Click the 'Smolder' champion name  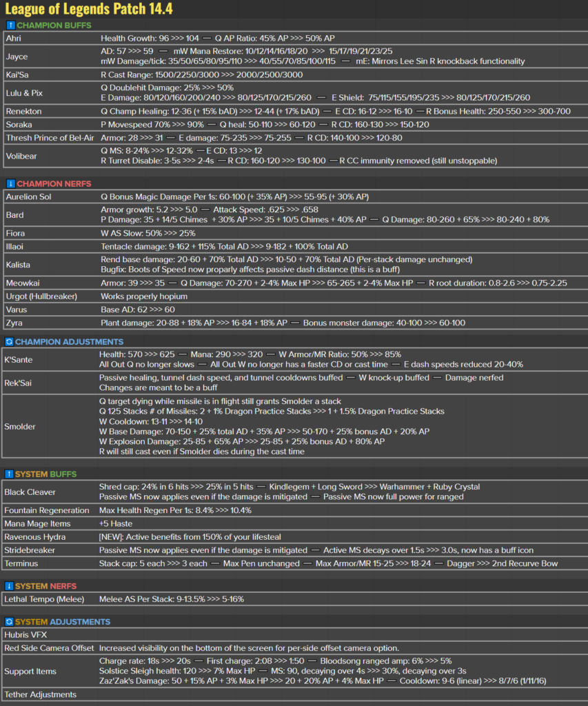pyautogui.click(x=20, y=426)
